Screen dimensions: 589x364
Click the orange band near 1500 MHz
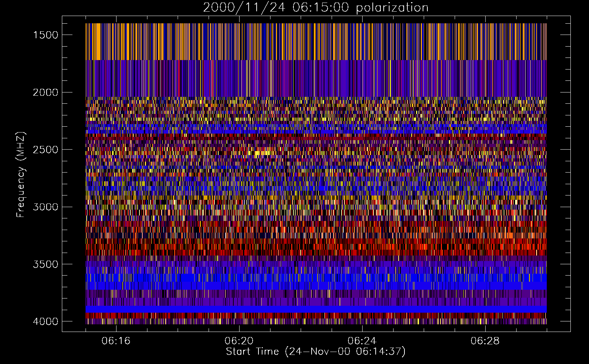(x=316, y=41)
